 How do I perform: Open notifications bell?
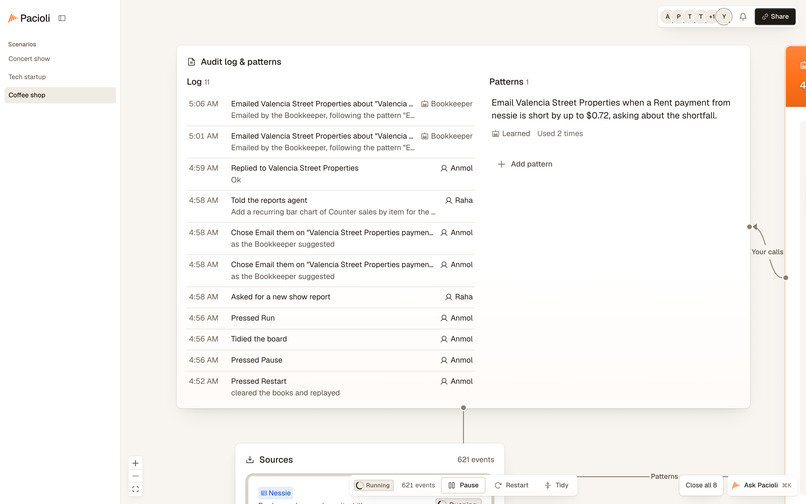click(x=743, y=16)
